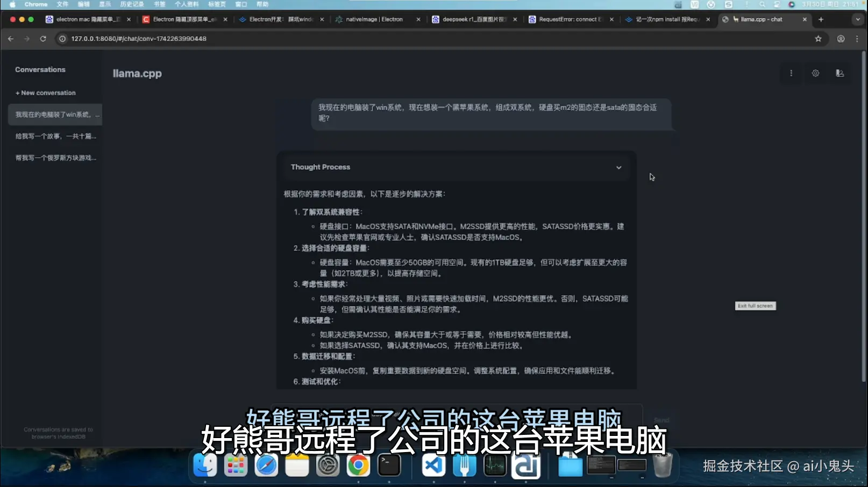Launch Visual Studio Code from the Dock

tap(433, 465)
